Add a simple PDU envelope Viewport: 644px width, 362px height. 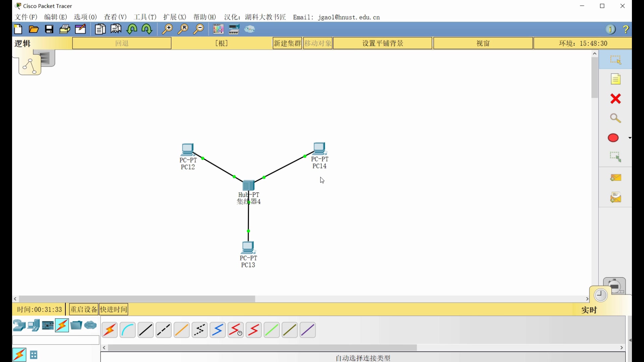coord(615,178)
